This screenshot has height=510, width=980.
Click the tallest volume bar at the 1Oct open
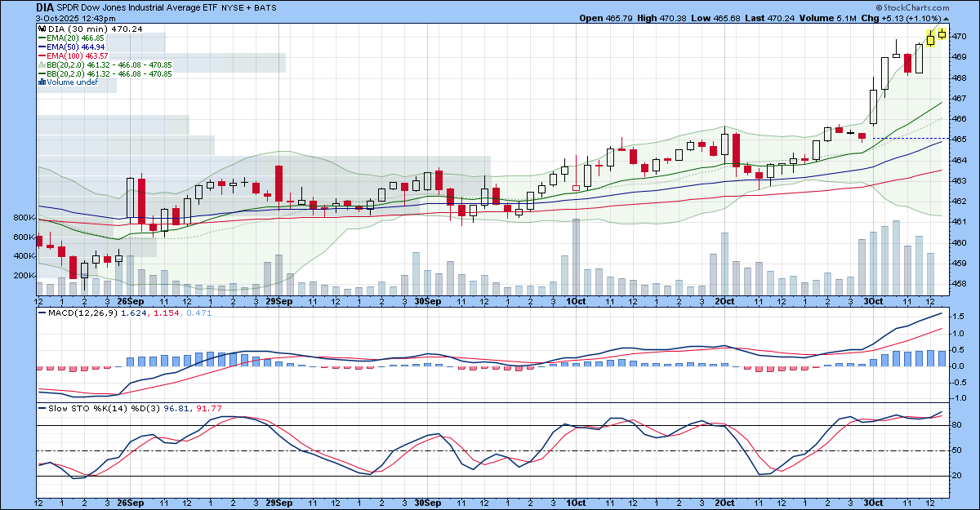(576, 256)
